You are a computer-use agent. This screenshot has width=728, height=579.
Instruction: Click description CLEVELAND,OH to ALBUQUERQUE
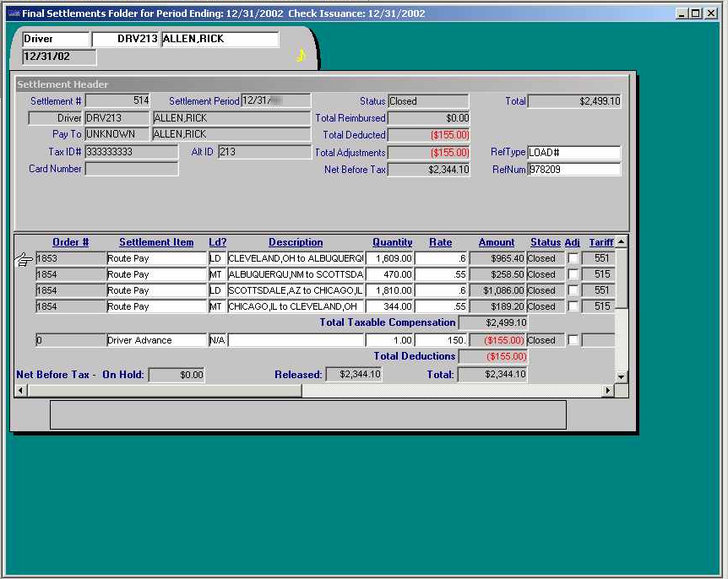click(x=296, y=258)
